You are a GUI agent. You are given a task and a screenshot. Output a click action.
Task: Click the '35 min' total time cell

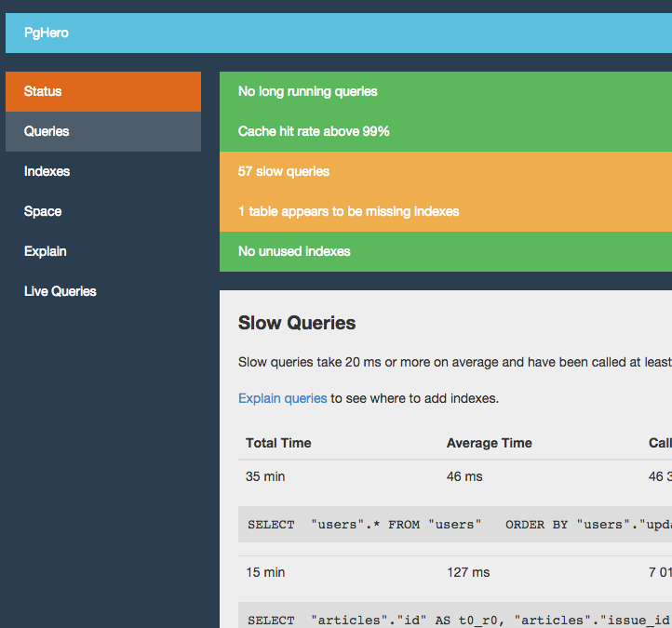pyautogui.click(x=265, y=476)
